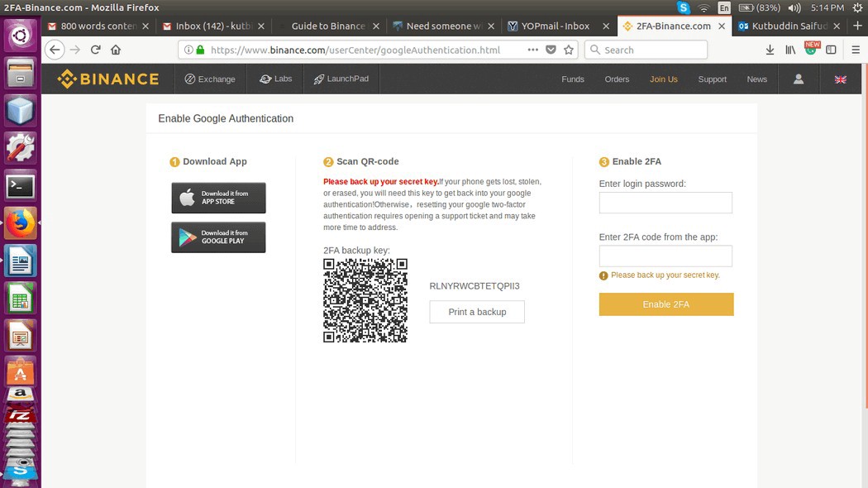Open the page actions three-dot menu
Image resolution: width=868 pixels, height=488 pixels.
coord(532,50)
